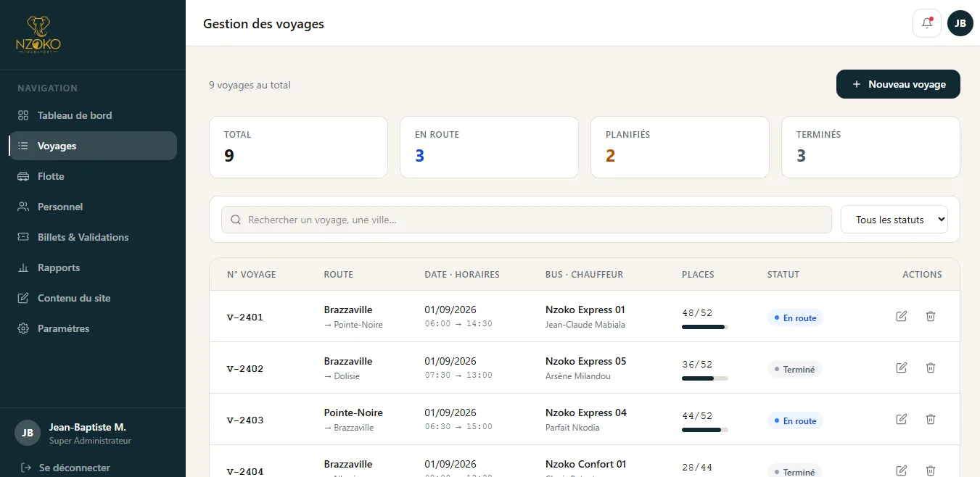Click the En route summary card

[x=489, y=147]
